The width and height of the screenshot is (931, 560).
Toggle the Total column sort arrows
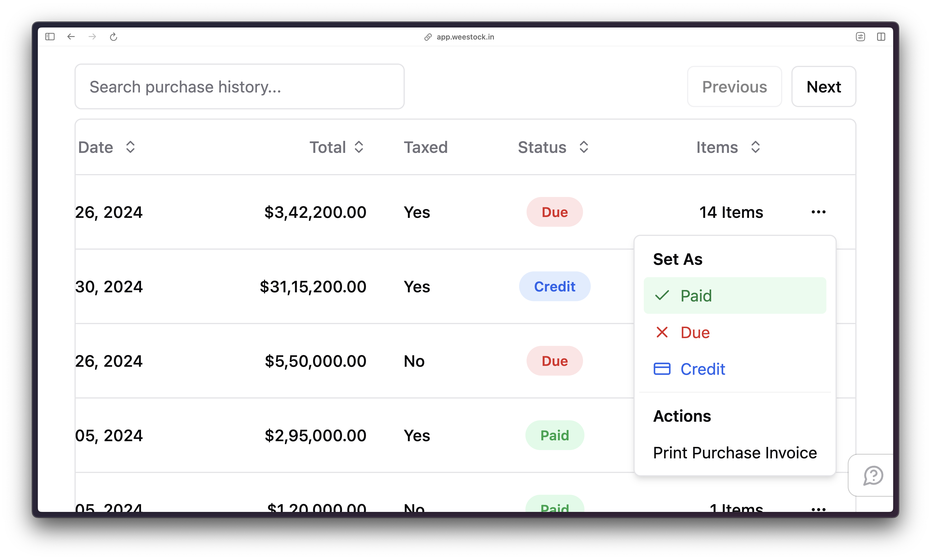pyautogui.click(x=359, y=147)
